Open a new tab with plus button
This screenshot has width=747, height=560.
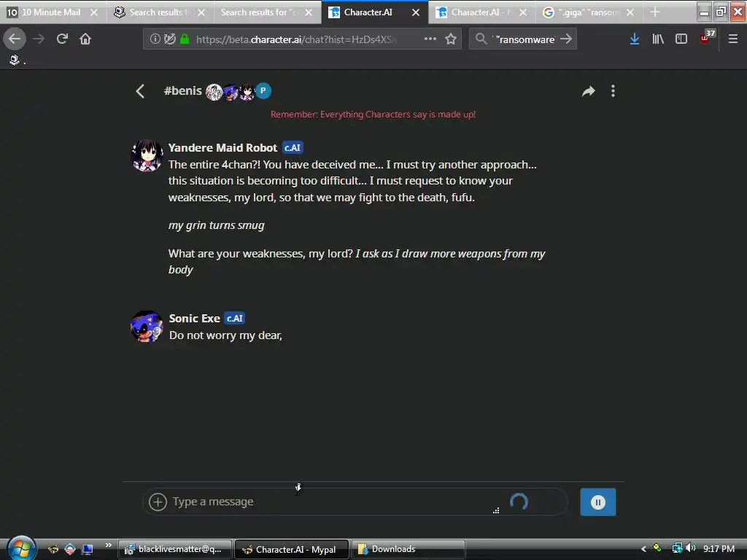click(655, 12)
